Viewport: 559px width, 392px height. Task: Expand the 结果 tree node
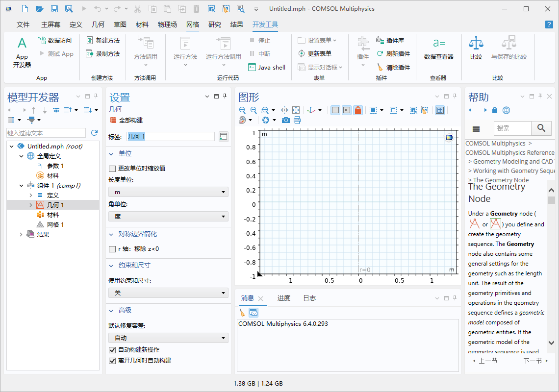(x=21, y=234)
